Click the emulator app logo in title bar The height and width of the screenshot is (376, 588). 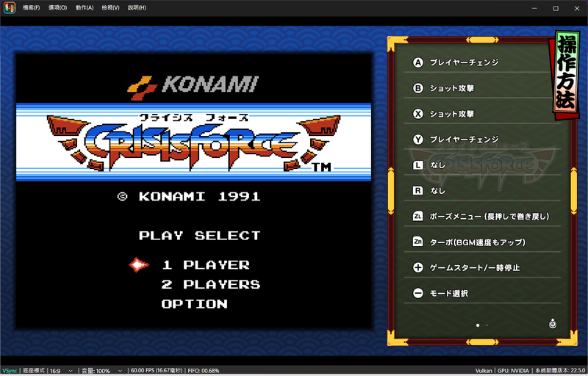pos(10,8)
